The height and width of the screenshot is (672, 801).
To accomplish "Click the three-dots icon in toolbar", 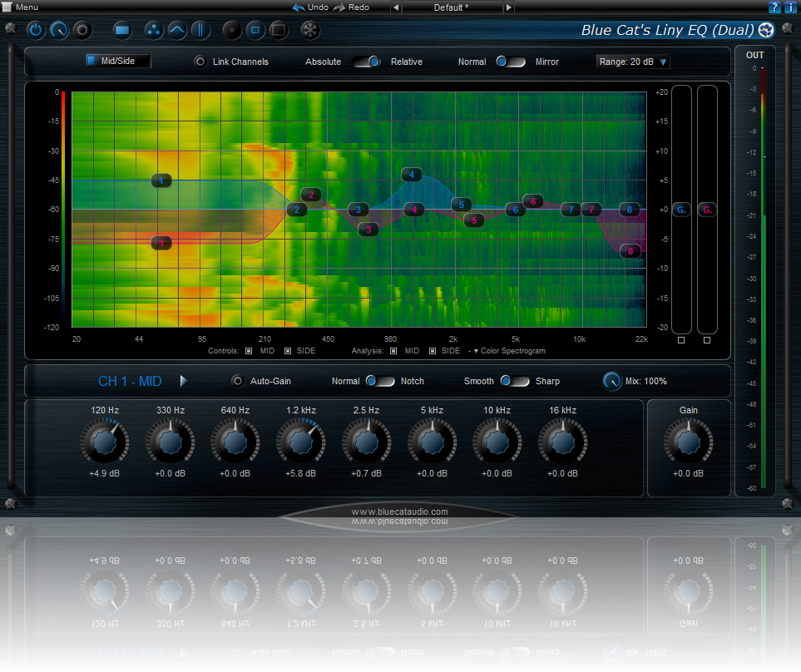I will (153, 31).
